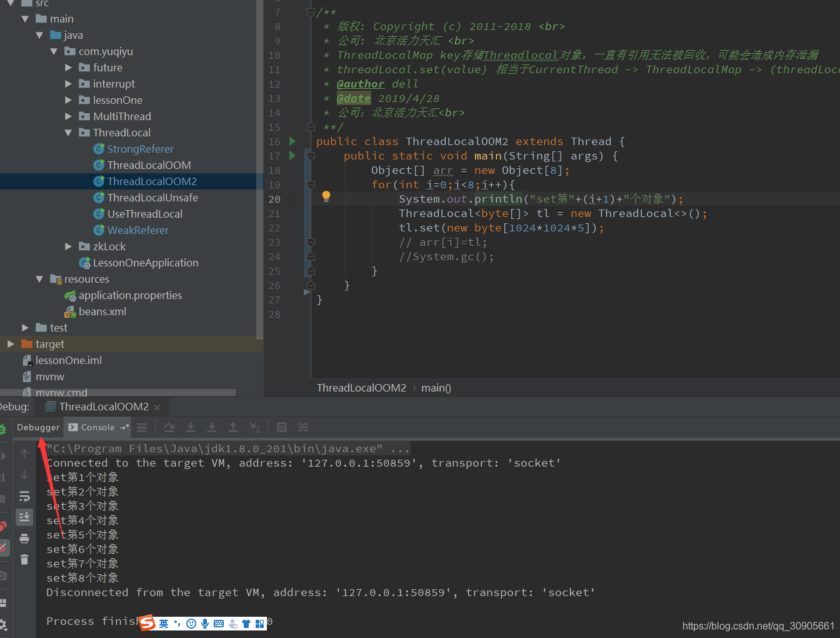Toggle soft-wrap in the console output
Screen dimensions: 840x638
tap(24, 496)
